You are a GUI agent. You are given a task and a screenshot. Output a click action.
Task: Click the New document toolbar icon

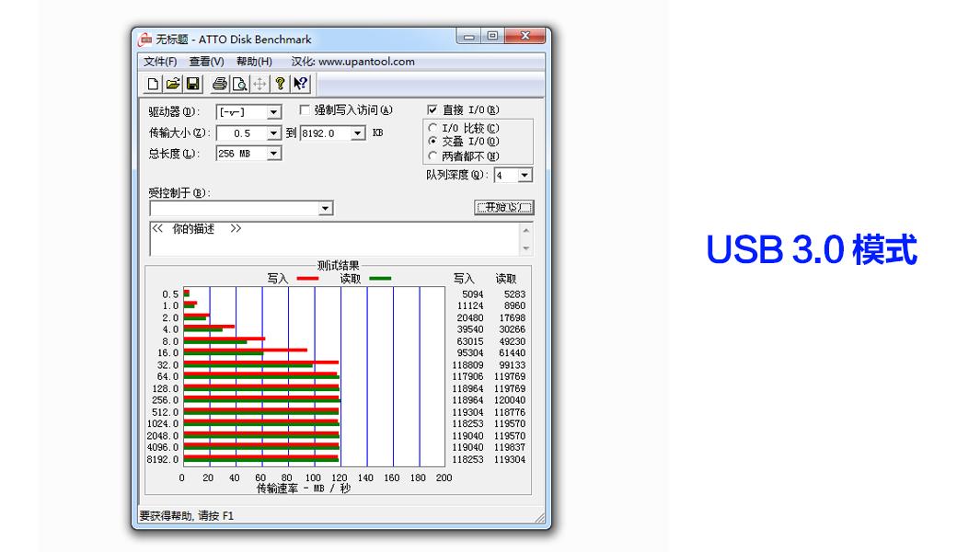[153, 84]
